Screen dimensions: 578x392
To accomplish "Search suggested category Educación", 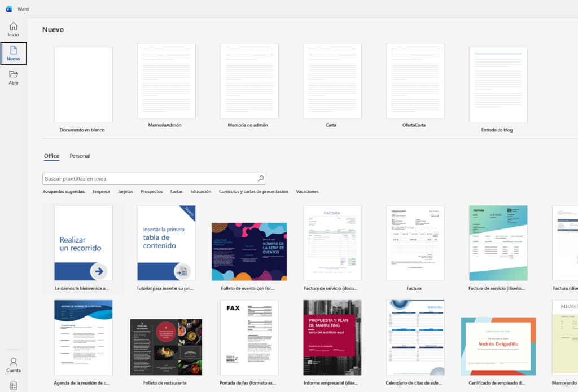I will pyautogui.click(x=201, y=192).
